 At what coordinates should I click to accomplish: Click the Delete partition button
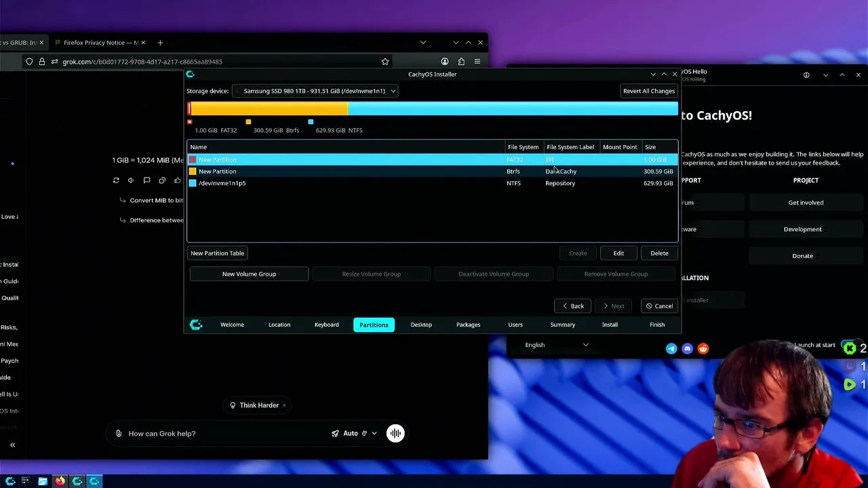tap(659, 253)
